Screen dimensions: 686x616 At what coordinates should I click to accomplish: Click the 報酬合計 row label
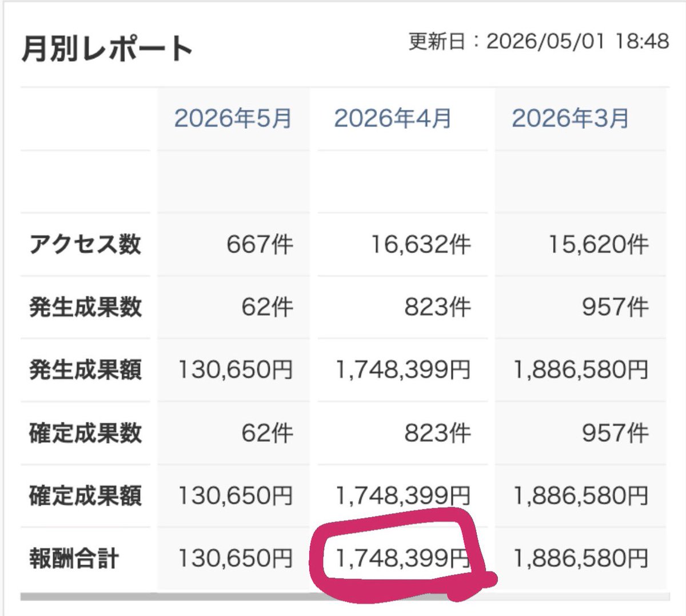74,559
